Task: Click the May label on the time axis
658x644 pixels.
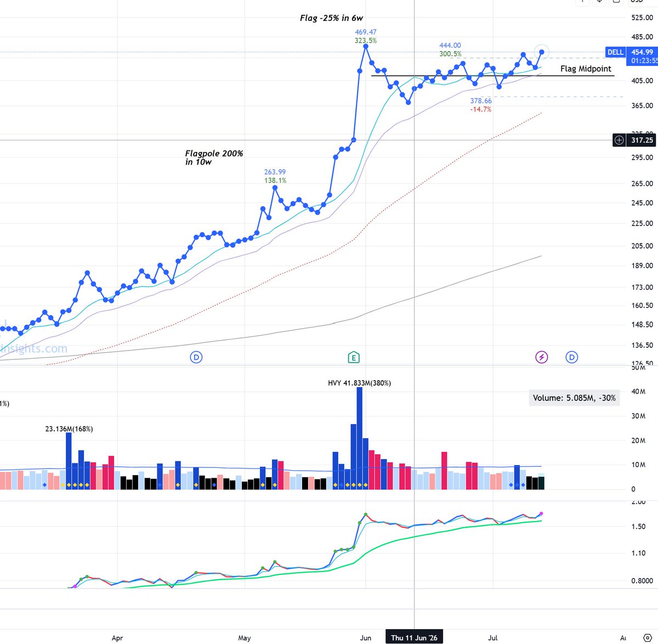Action: [x=245, y=638]
